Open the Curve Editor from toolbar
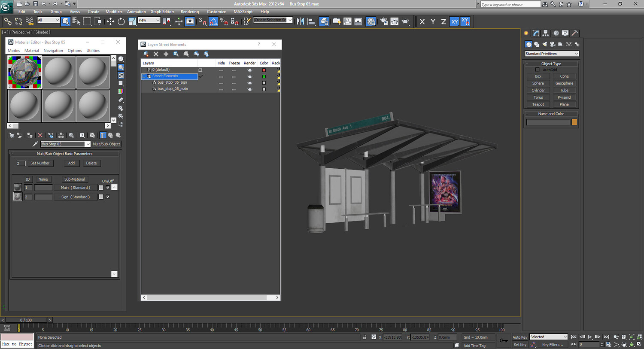Viewport: 644px width, 349px height. click(347, 21)
